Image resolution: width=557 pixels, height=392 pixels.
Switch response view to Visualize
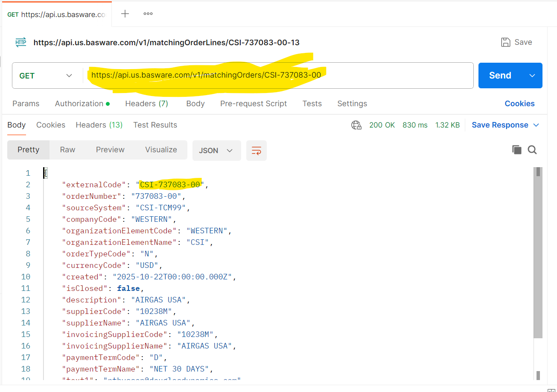click(161, 150)
